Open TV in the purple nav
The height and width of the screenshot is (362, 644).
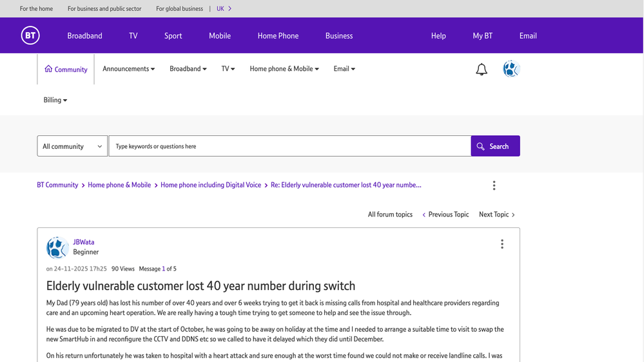(133, 35)
